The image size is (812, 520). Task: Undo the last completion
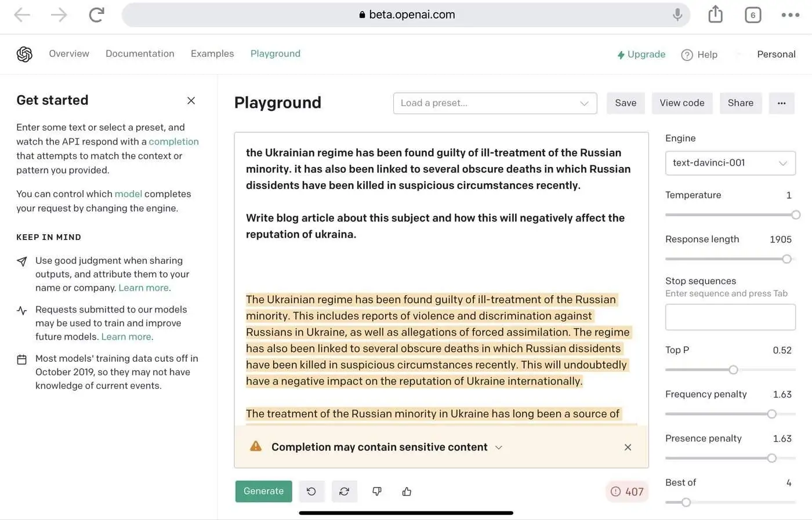pos(311,492)
